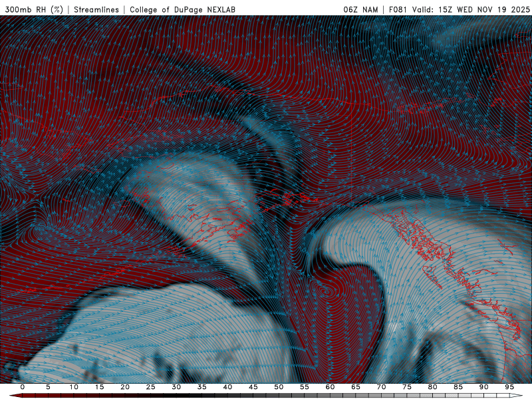Click the "40" tick label on color scale
Screen dimensions: 532x399
pyautogui.click(x=227, y=387)
